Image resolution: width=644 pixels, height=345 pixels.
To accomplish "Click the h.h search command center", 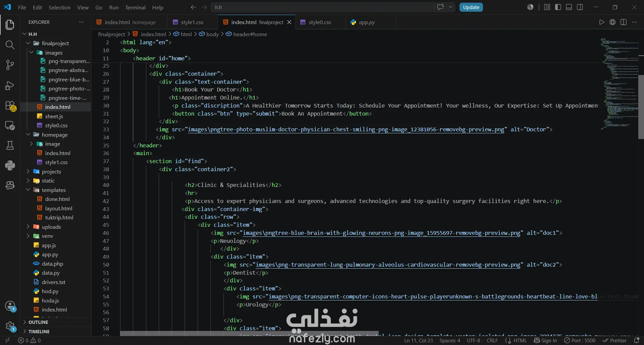I will (x=322, y=7).
